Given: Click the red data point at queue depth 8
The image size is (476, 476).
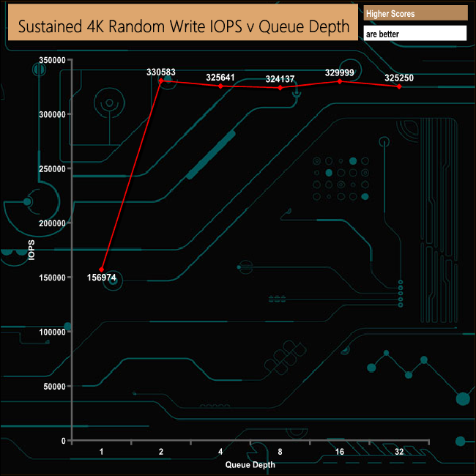Looking at the screenshot, I should 280,88.
